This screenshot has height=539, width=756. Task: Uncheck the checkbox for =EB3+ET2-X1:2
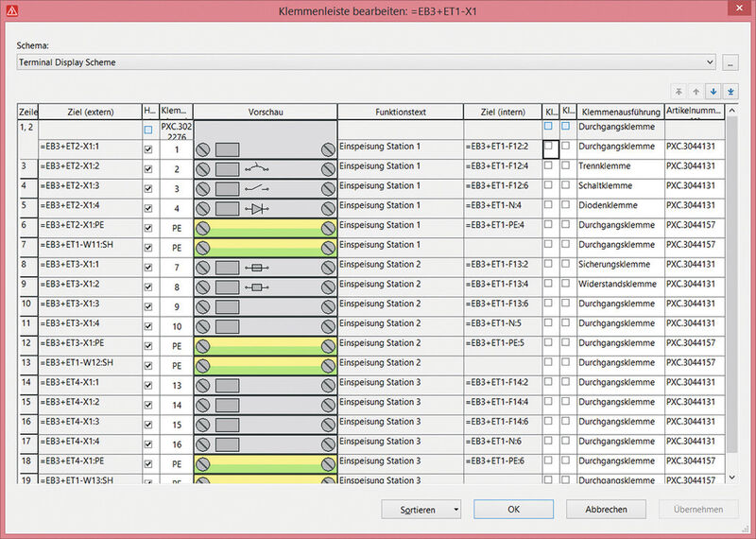[148, 169]
